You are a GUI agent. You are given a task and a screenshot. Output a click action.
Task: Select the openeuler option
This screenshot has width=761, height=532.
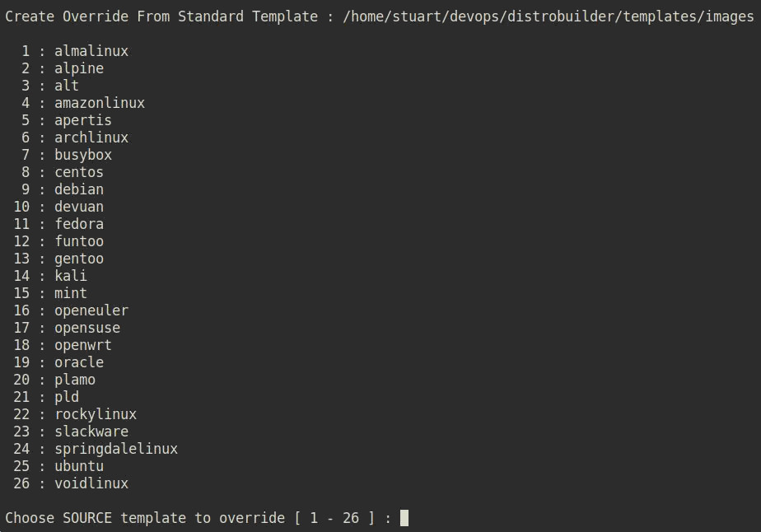[x=91, y=310]
